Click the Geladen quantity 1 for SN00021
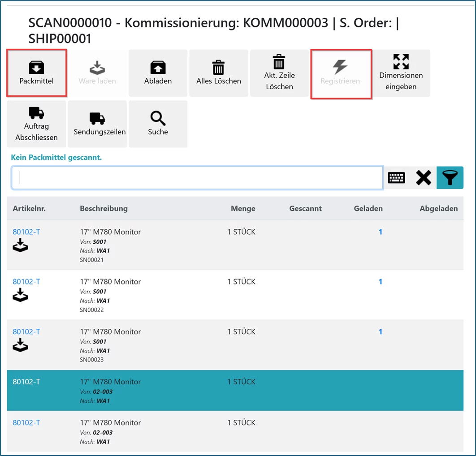 [x=380, y=232]
